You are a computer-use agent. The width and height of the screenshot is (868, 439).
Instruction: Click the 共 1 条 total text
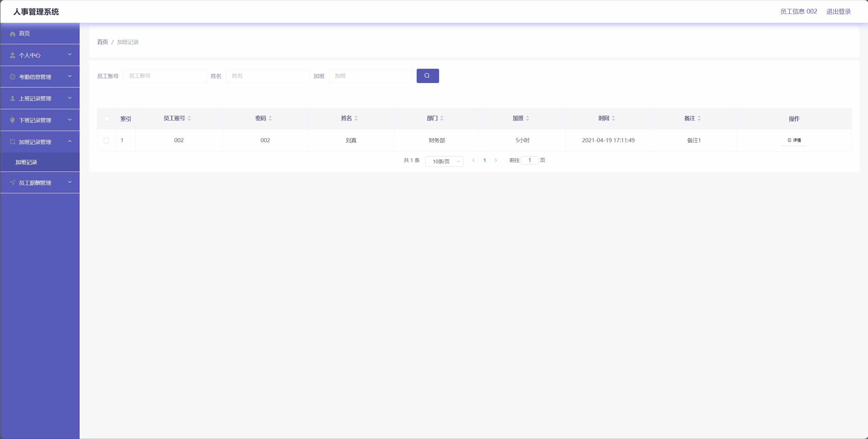[412, 160]
